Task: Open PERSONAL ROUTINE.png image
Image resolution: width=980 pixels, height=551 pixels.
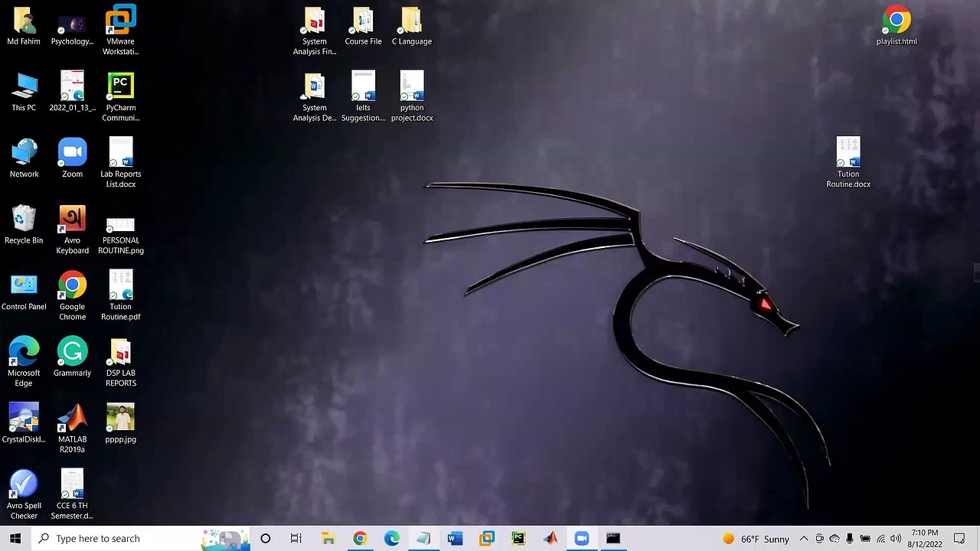Action: click(121, 235)
